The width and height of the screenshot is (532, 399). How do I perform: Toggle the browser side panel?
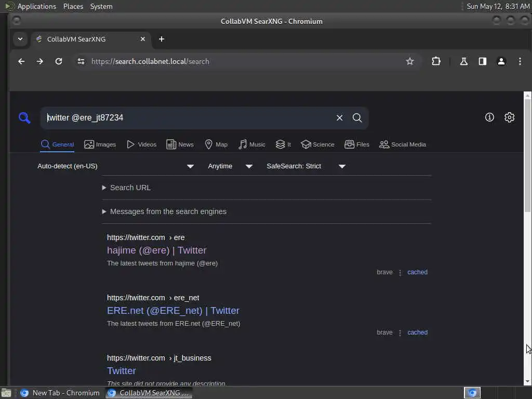pyautogui.click(x=483, y=61)
